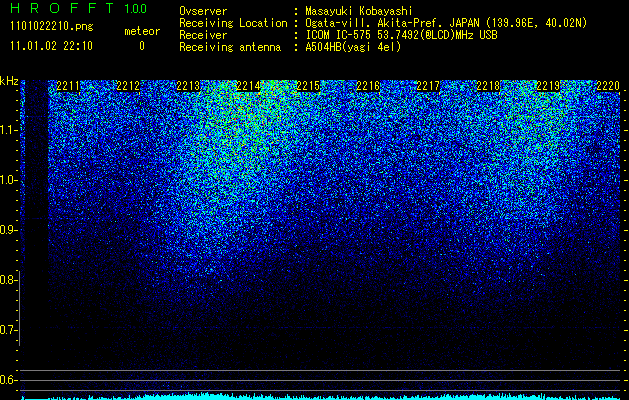Click the ICOM IC-575 receiver value
The image size is (629, 400).
click(x=401, y=35)
